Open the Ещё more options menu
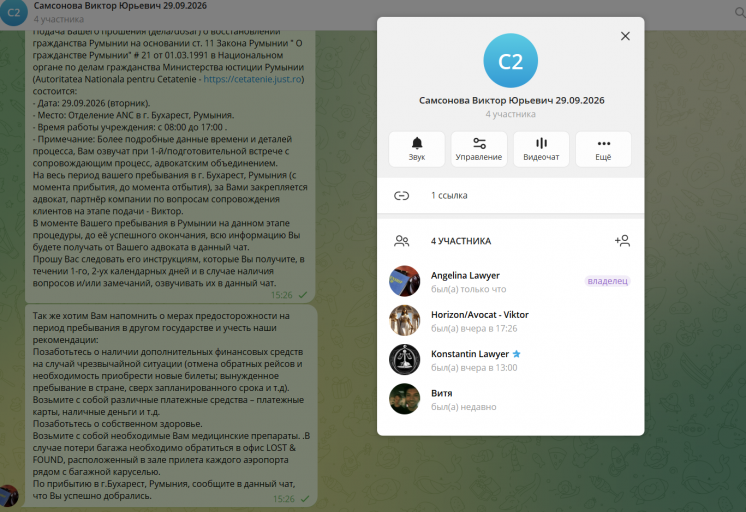The image size is (746, 512). tap(603, 149)
